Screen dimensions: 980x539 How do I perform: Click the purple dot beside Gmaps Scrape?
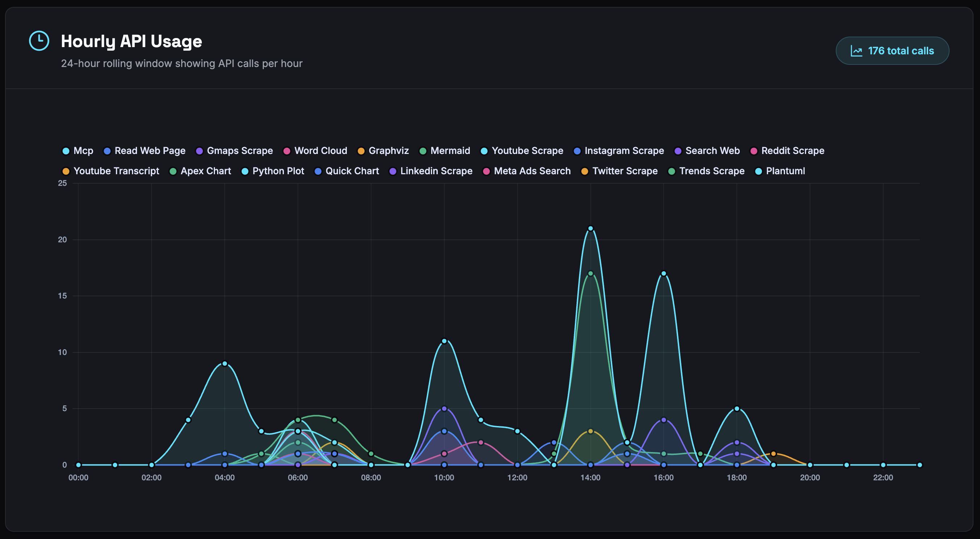[199, 151]
